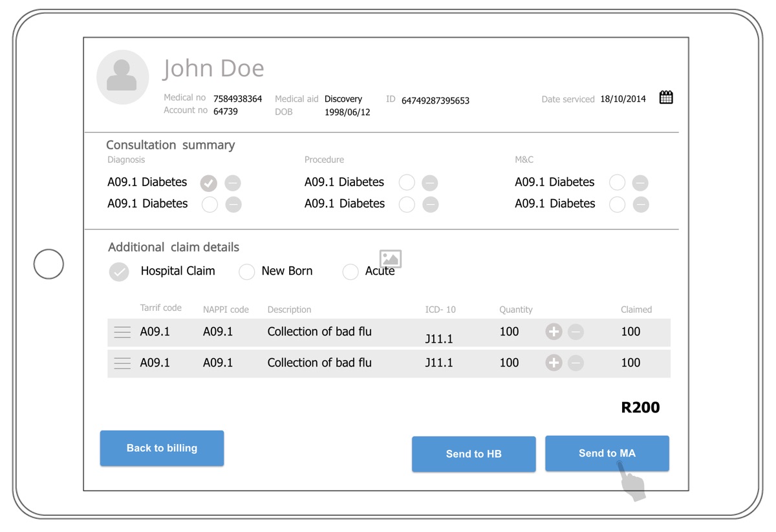Decrease quantity with minus in second tariff row
The image size is (776, 532).
(576, 363)
